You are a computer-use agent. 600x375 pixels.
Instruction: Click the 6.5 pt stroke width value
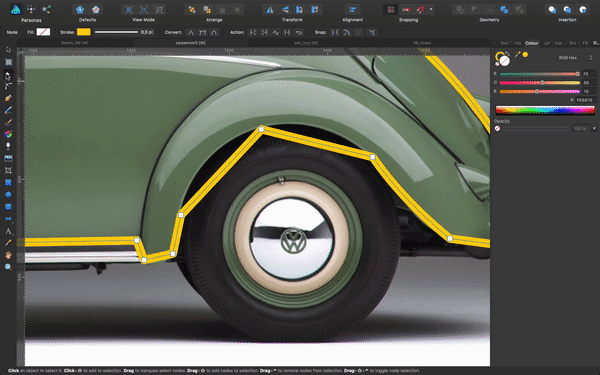coord(147,32)
